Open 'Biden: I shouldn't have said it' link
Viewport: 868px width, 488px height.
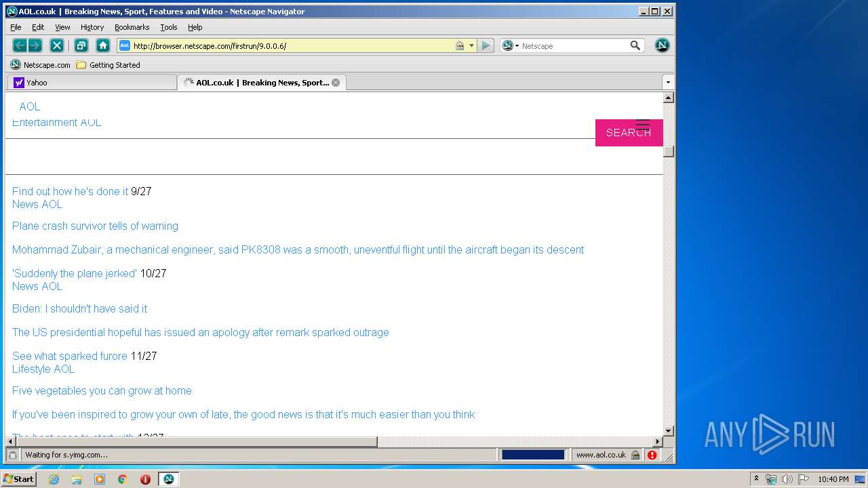pos(79,308)
